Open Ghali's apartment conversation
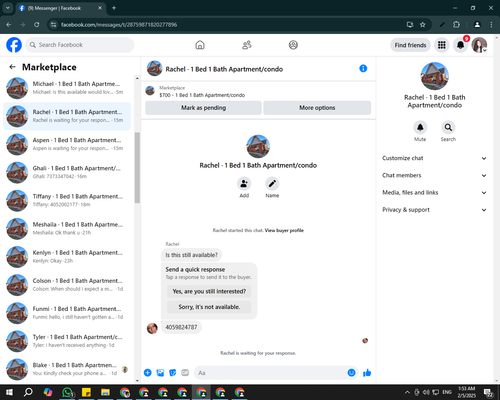 coord(67,172)
